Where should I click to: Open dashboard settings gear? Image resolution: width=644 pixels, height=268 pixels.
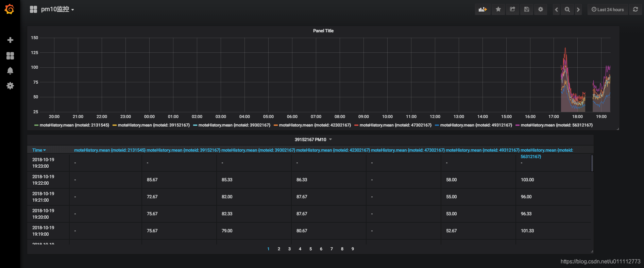coord(541,10)
